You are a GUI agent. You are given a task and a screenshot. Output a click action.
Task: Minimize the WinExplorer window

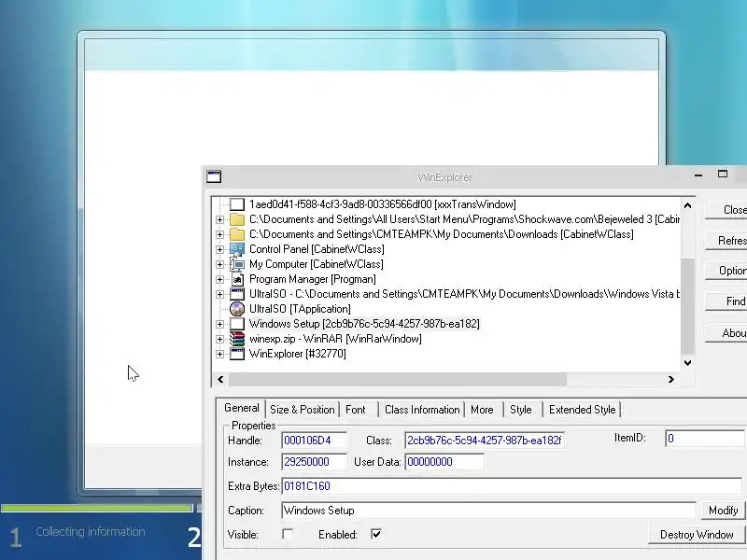point(698,175)
